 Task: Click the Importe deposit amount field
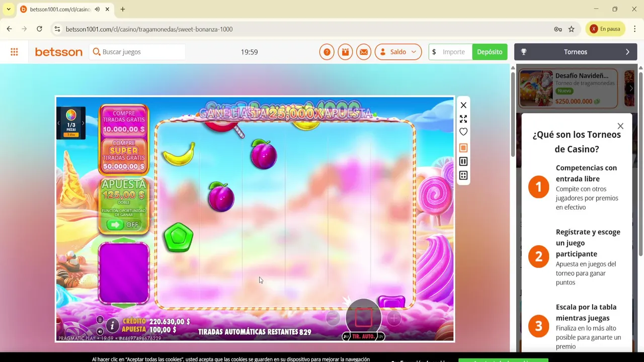coord(450,52)
